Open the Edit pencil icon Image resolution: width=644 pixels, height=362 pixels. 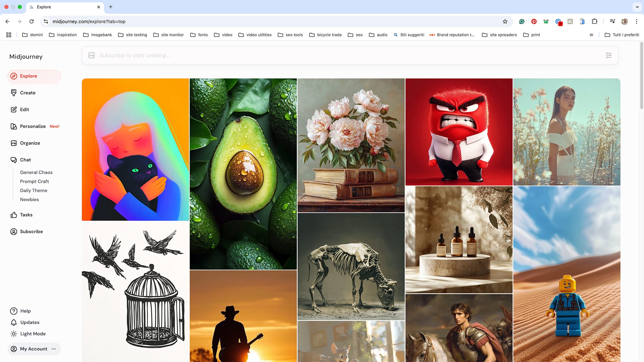(14, 110)
